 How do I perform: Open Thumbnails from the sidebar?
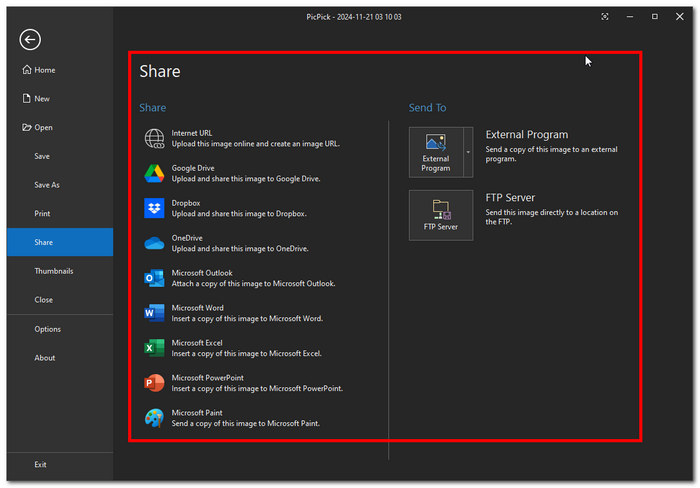click(60, 271)
